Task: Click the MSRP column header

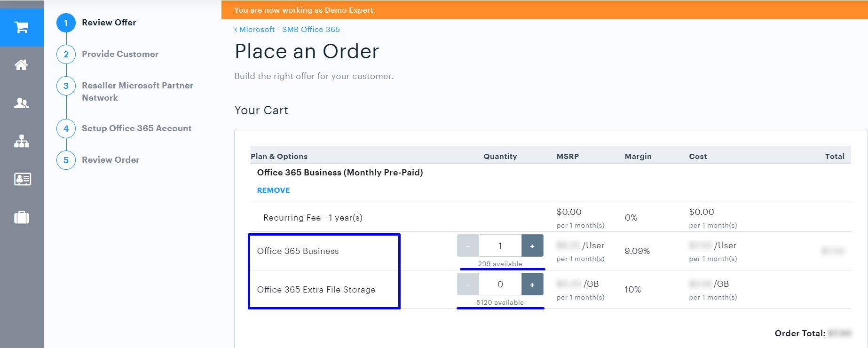Action: pyautogui.click(x=568, y=157)
